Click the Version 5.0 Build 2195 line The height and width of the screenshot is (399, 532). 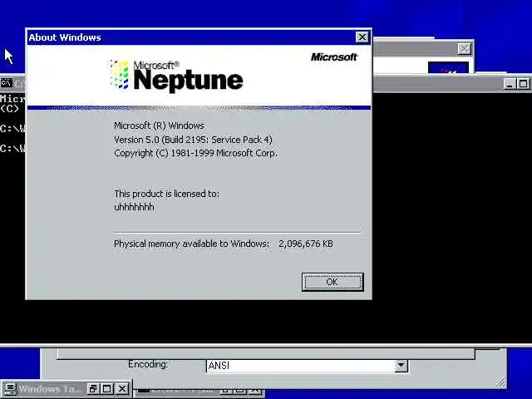click(193, 140)
